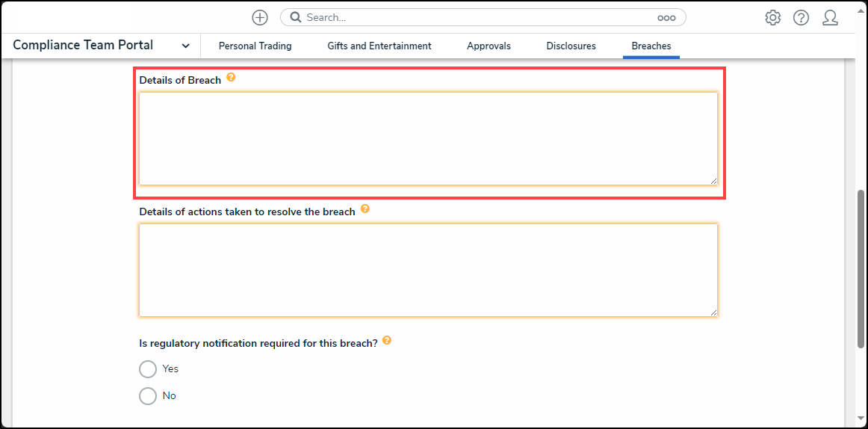Select Yes for regulatory notification
Screen dimensions: 868x429
tap(148, 369)
